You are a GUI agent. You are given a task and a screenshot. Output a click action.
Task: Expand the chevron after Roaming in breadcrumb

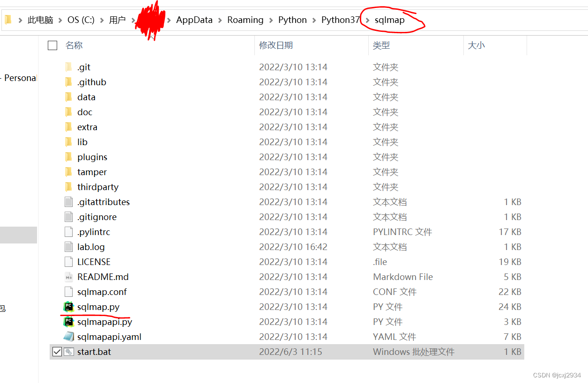pos(270,20)
